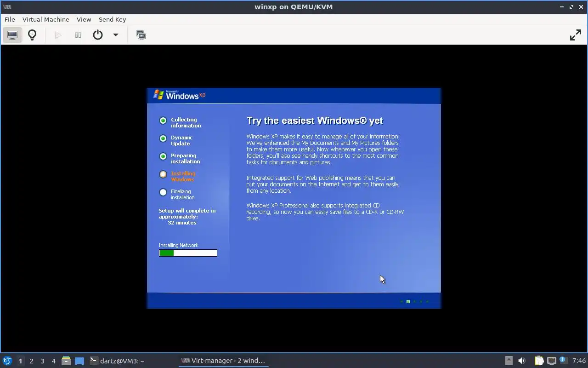Open the manage VM snapshots view
The image size is (588, 368).
click(141, 35)
